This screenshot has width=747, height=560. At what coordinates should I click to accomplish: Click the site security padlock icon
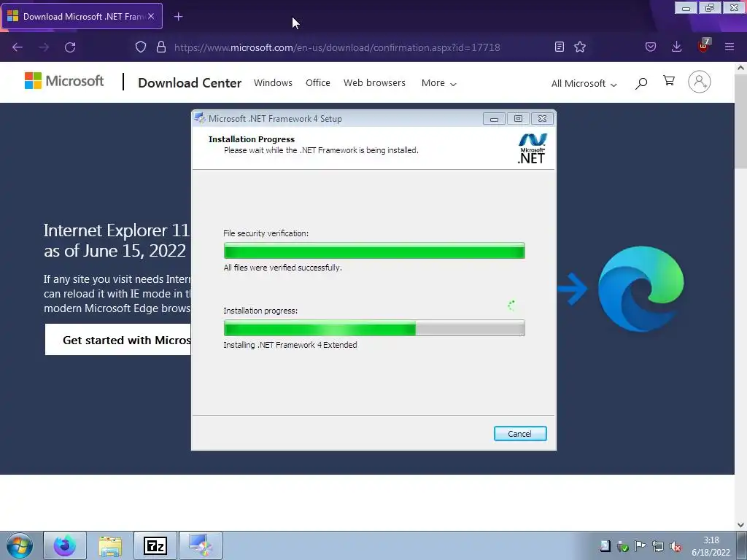(161, 47)
